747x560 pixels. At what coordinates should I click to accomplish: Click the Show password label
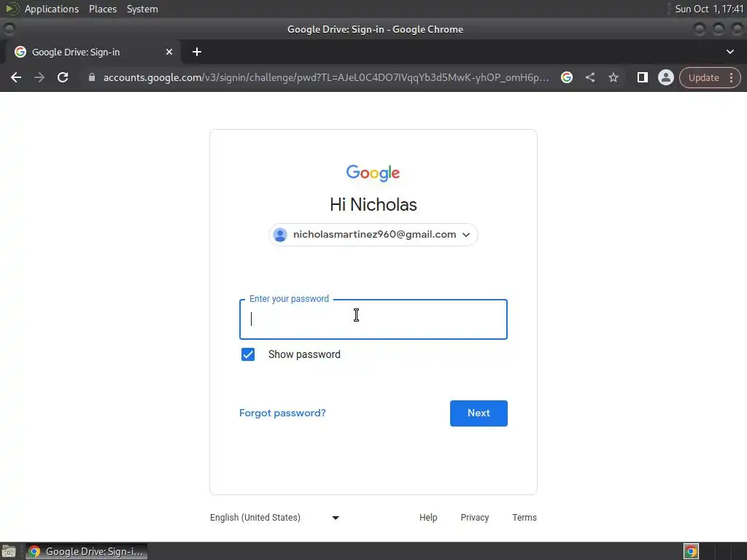pyautogui.click(x=304, y=354)
